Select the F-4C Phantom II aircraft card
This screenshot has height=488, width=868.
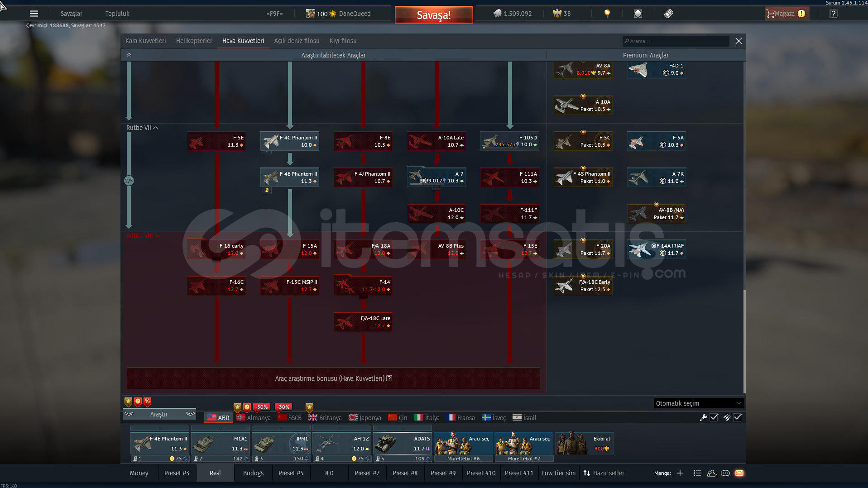[x=290, y=141]
